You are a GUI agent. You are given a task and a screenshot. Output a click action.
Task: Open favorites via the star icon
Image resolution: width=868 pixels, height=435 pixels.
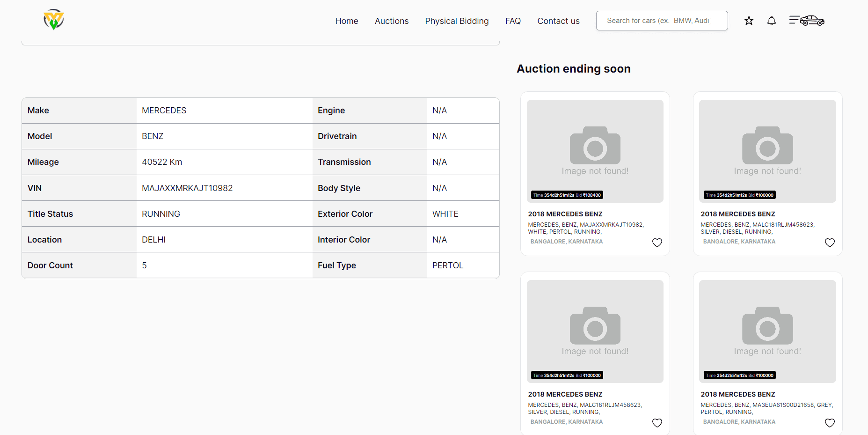749,21
